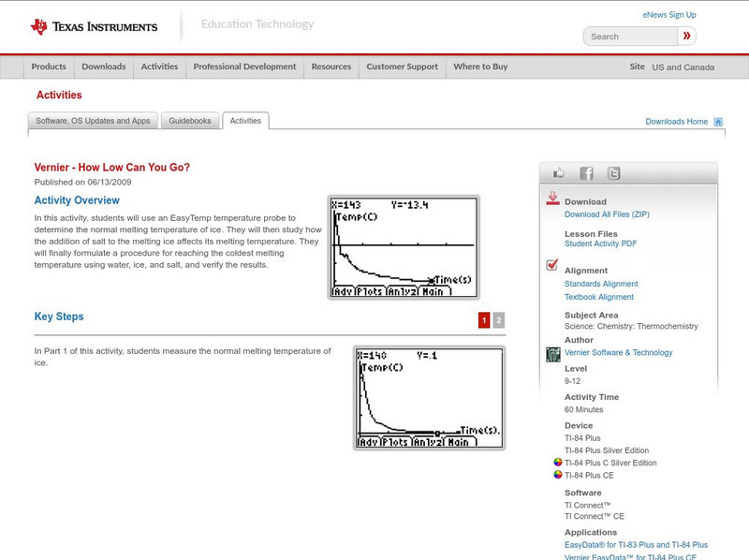Open the Resources menu

point(331,66)
